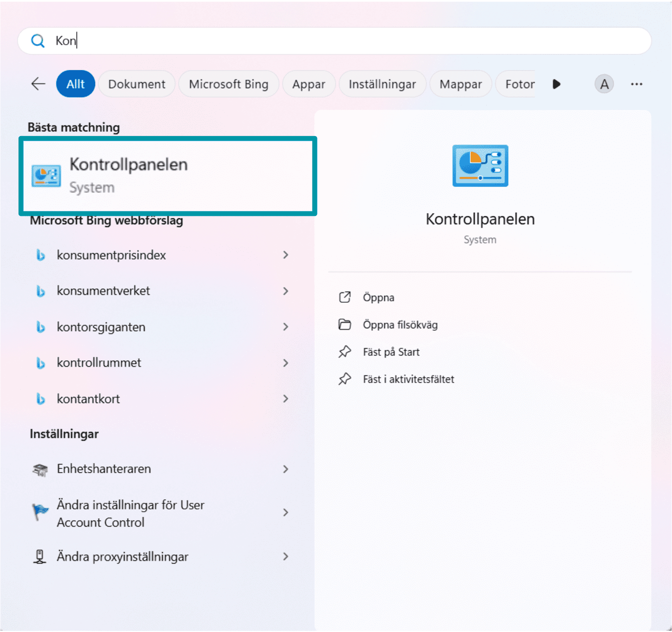Open the three-dot more options menu
The height and width of the screenshot is (632, 672).
tap(636, 84)
